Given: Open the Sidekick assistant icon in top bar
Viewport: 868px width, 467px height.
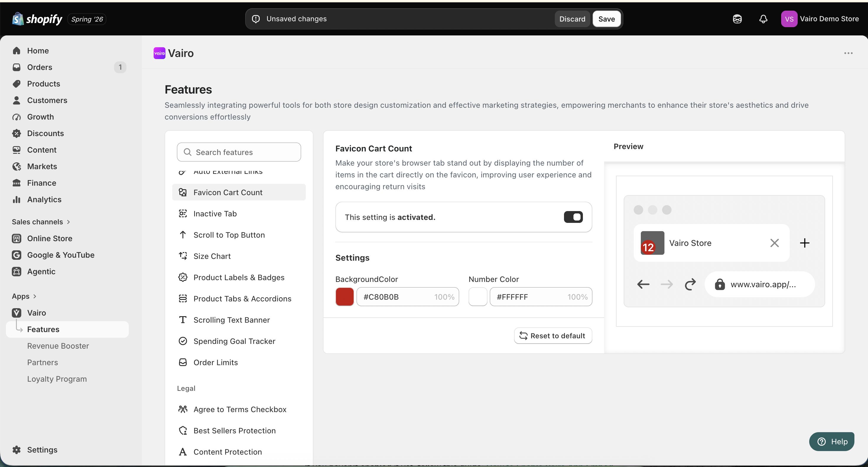Looking at the screenshot, I should [x=737, y=19].
